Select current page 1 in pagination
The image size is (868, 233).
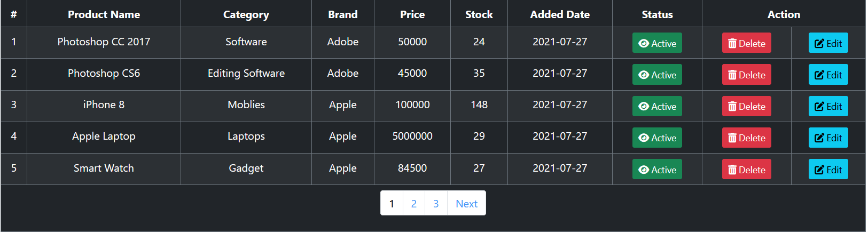tap(392, 203)
